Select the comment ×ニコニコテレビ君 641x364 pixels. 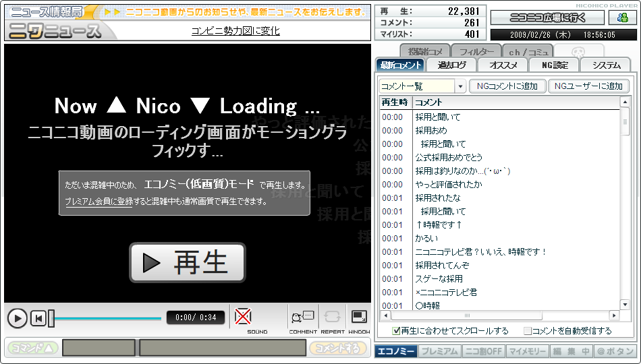click(x=445, y=292)
